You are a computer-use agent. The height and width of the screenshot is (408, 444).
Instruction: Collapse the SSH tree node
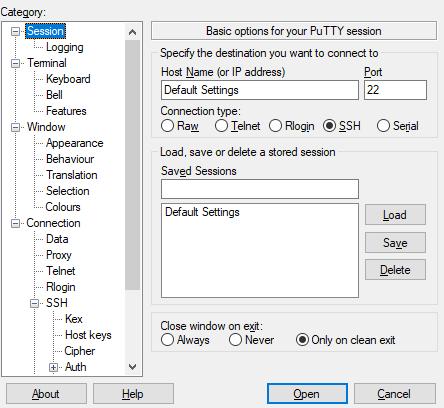(34, 303)
